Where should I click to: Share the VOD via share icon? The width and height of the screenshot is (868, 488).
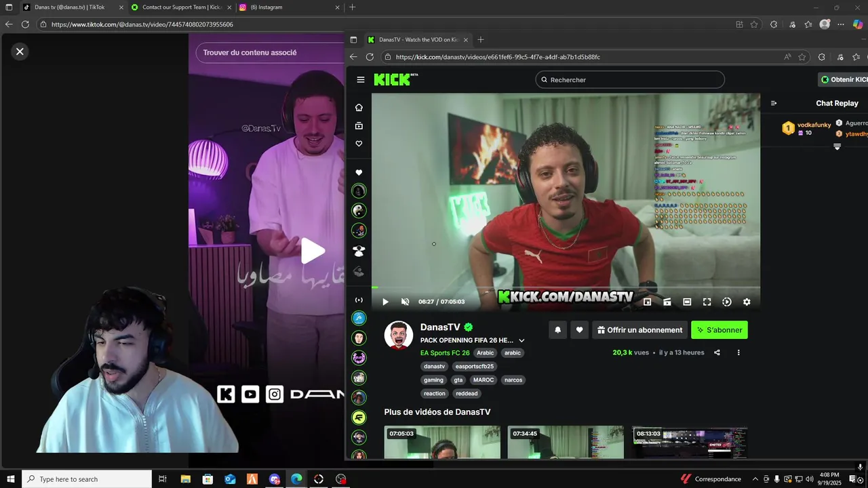coord(717,352)
